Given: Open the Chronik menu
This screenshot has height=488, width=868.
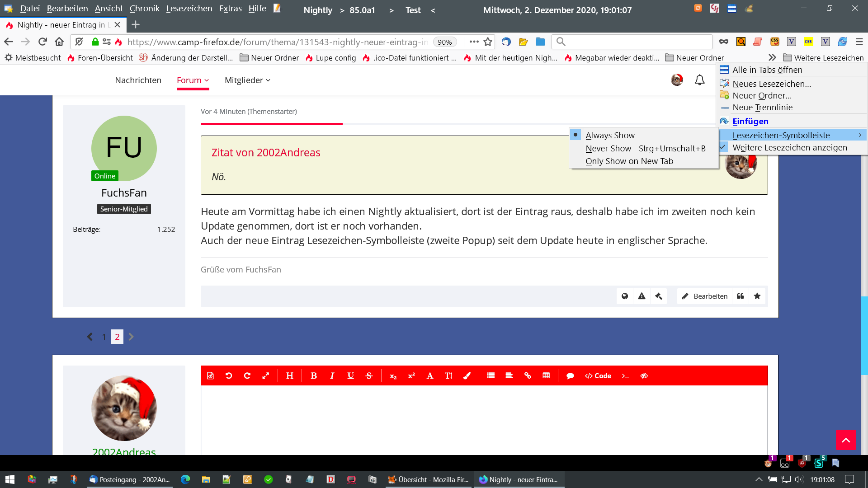Looking at the screenshot, I should pyautogui.click(x=144, y=8).
